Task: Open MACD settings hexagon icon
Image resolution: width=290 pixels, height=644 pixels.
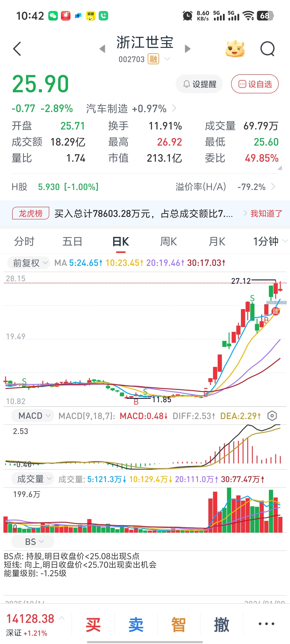Action: pyautogui.click(x=272, y=416)
